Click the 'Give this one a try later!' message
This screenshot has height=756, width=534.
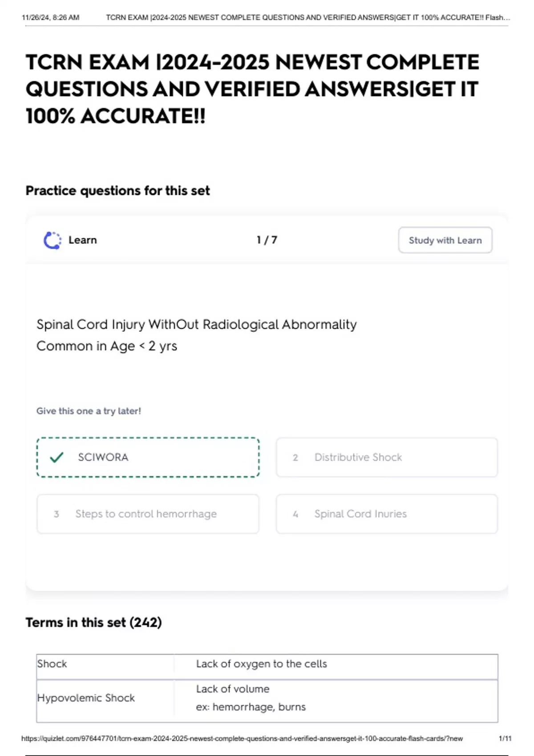(x=89, y=411)
